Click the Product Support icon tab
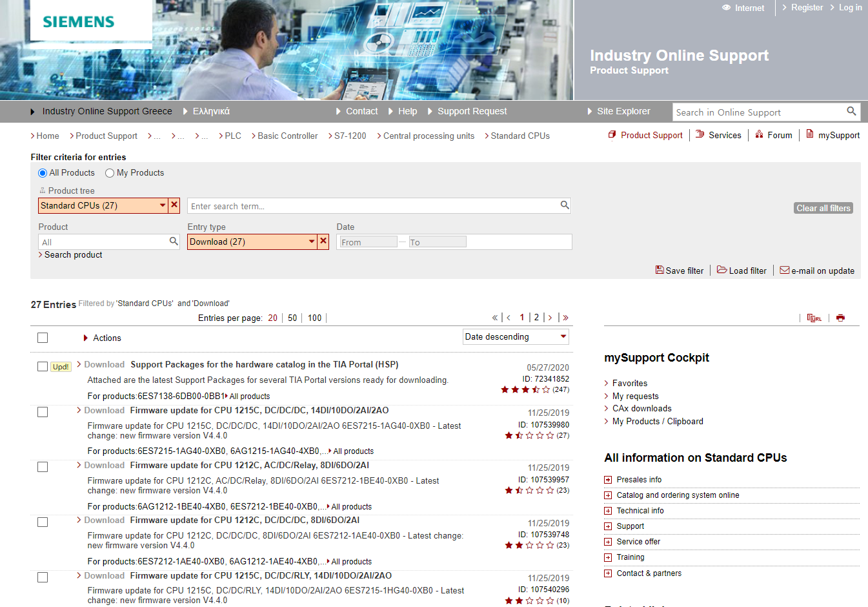The image size is (868, 607). [x=612, y=134]
